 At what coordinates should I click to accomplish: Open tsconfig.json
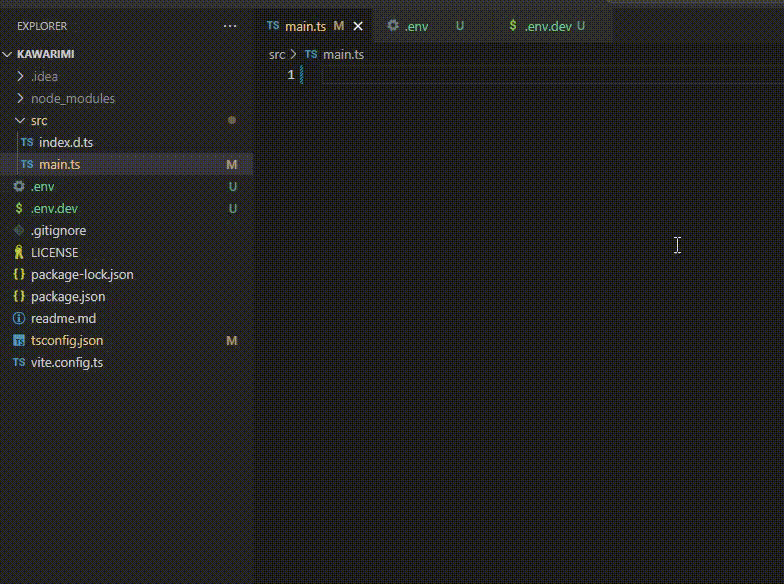(x=126, y=340)
